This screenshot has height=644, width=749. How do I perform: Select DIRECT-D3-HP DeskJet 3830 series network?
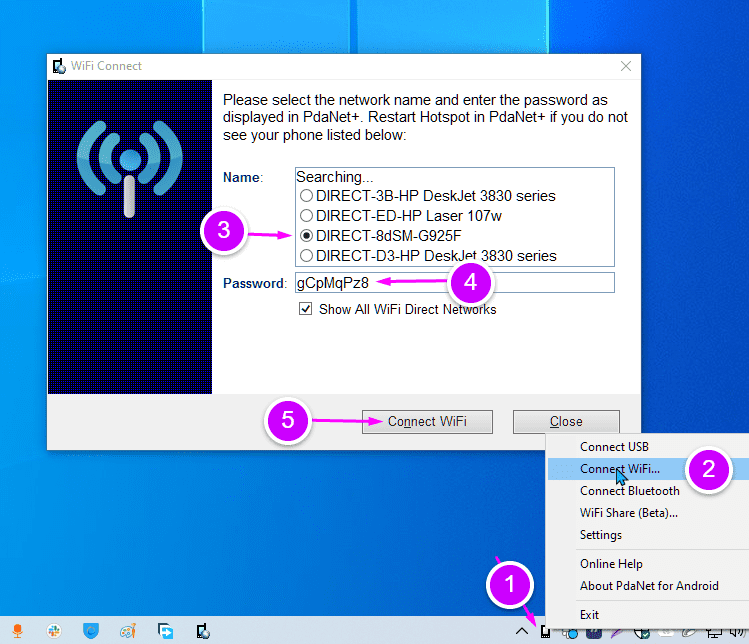point(428,256)
